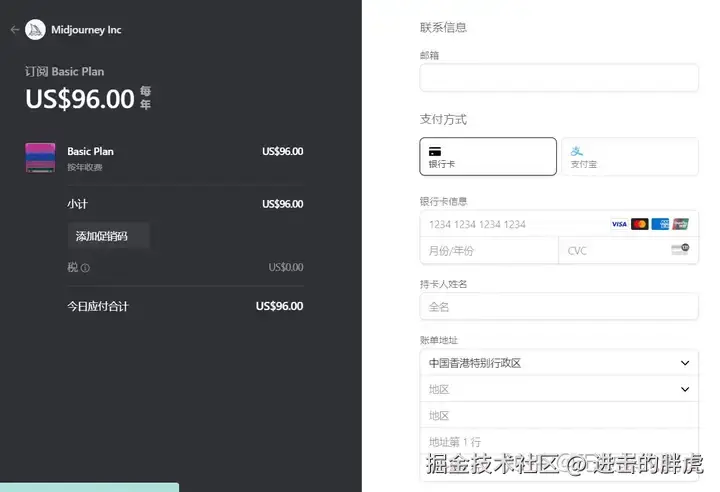Viewport: 720px width, 492px height.
Task: Click the 按年收费 billing label
Action: 84,167
